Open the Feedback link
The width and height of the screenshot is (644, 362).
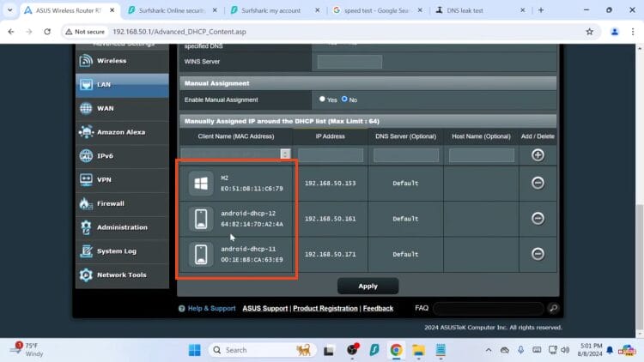(378, 308)
